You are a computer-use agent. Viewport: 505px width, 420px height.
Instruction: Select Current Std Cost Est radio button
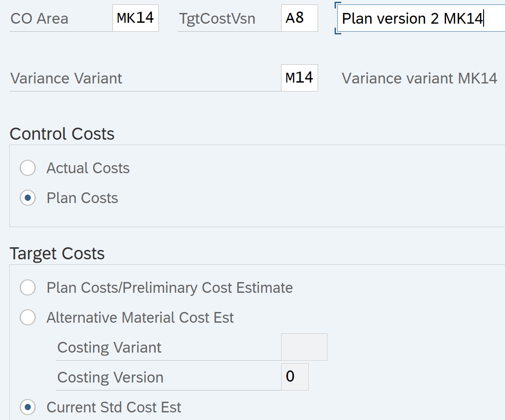28,407
